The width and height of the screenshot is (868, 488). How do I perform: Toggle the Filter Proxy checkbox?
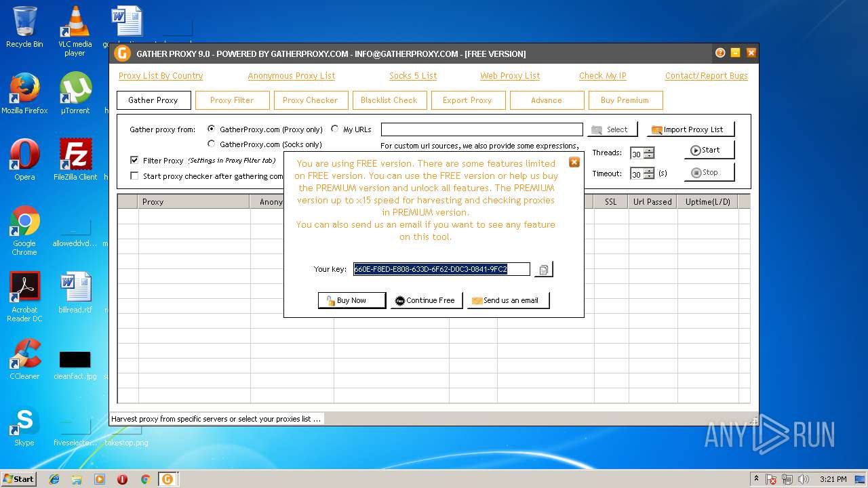click(x=134, y=161)
